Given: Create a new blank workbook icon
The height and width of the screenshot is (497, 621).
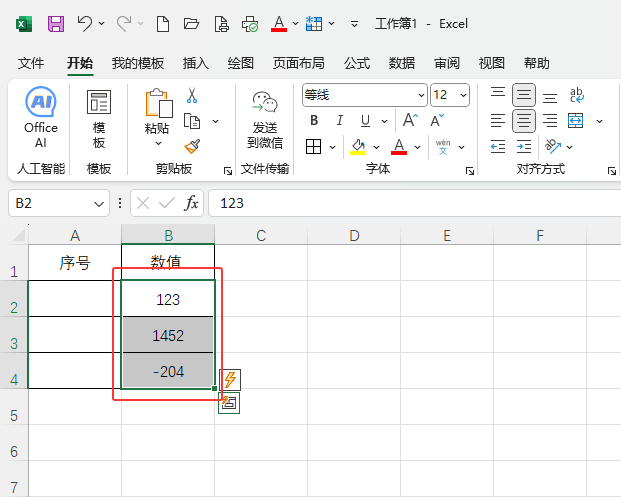Looking at the screenshot, I should coord(163,24).
